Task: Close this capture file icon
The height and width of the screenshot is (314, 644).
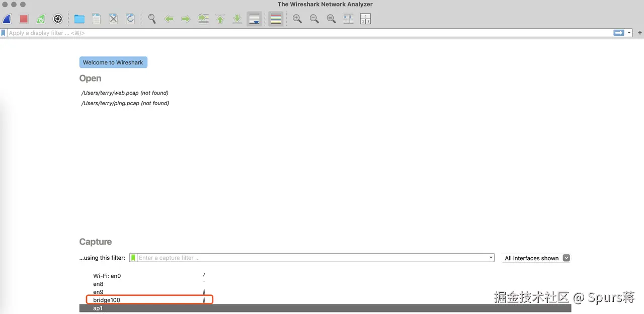Action: (x=113, y=19)
